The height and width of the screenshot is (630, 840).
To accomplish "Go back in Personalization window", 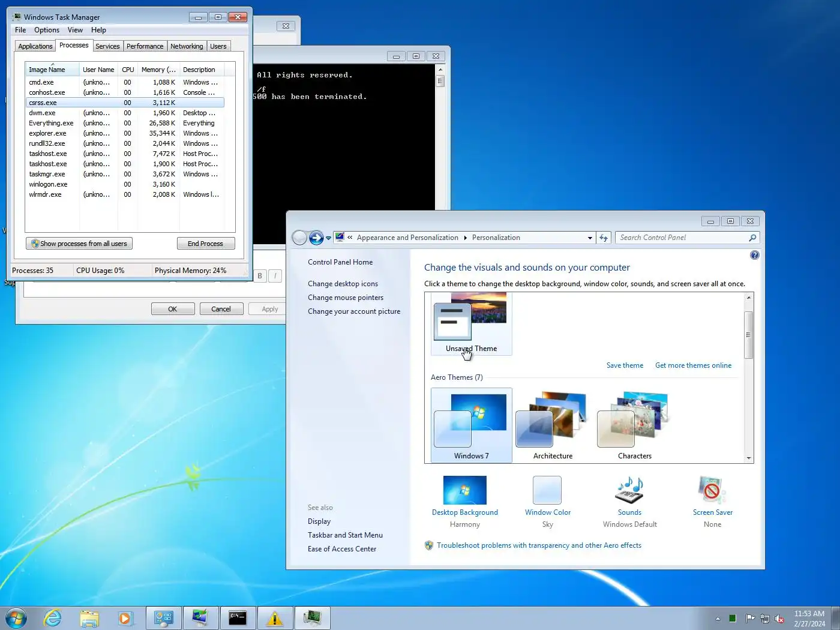I will point(299,238).
